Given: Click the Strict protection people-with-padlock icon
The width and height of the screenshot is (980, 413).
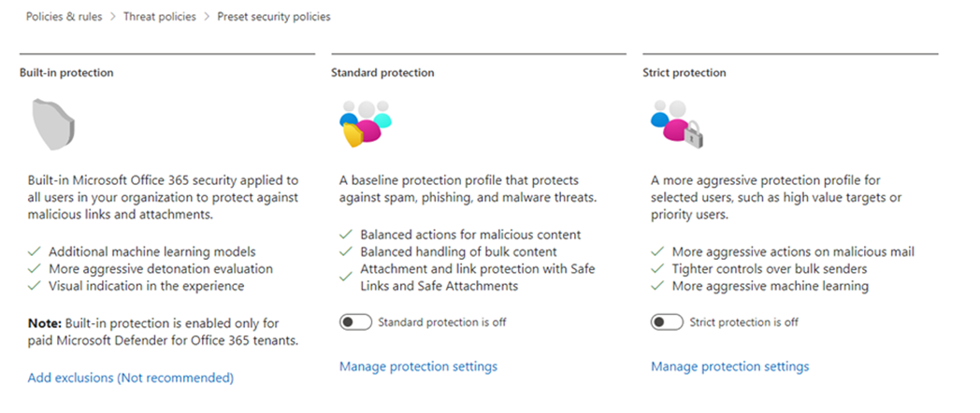Looking at the screenshot, I should (x=678, y=123).
